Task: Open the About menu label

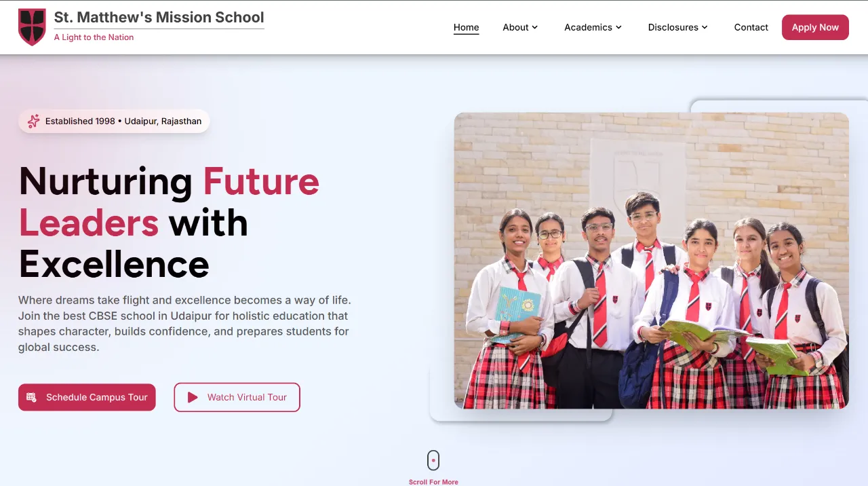Action: [x=515, y=27]
